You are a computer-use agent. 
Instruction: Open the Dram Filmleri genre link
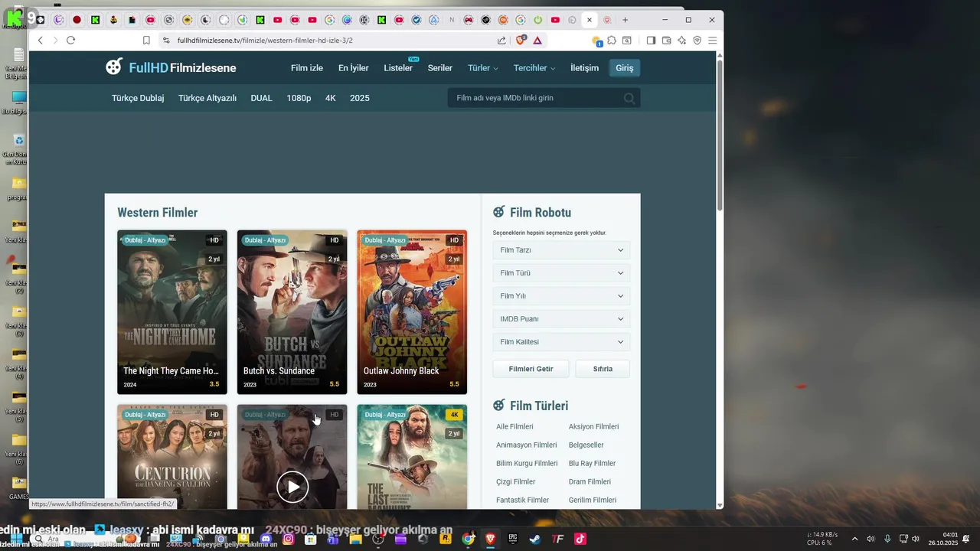(x=590, y=481)
